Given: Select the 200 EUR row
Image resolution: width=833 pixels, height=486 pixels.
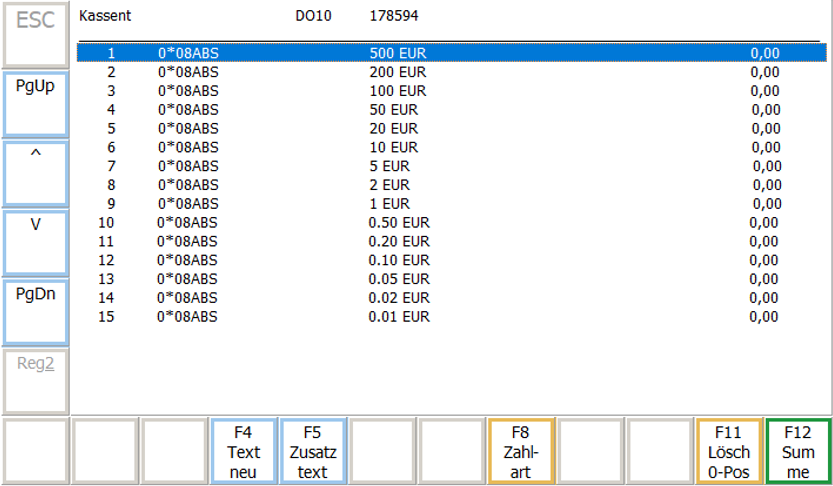Looking at the screenshot, I should click(x=396, y=72).
